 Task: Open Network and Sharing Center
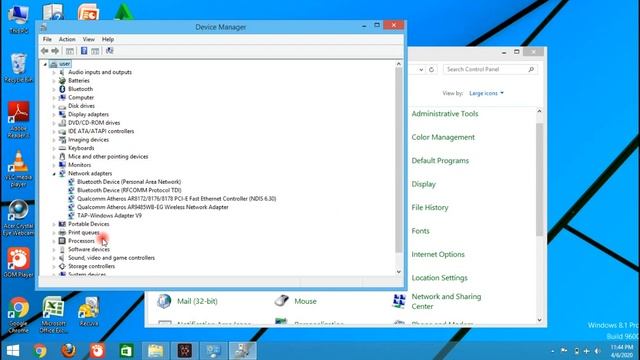tap(446, 301)
